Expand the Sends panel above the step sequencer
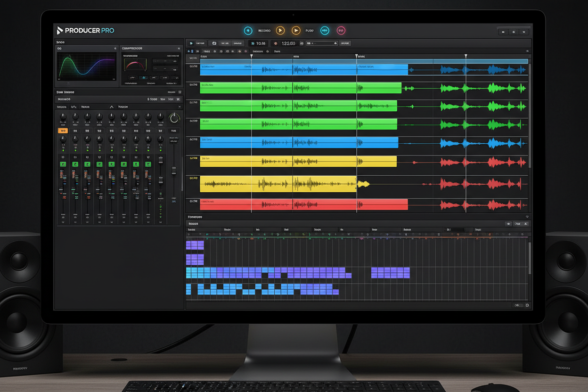This screenshot has width=588, height=392. click(527, 217)
